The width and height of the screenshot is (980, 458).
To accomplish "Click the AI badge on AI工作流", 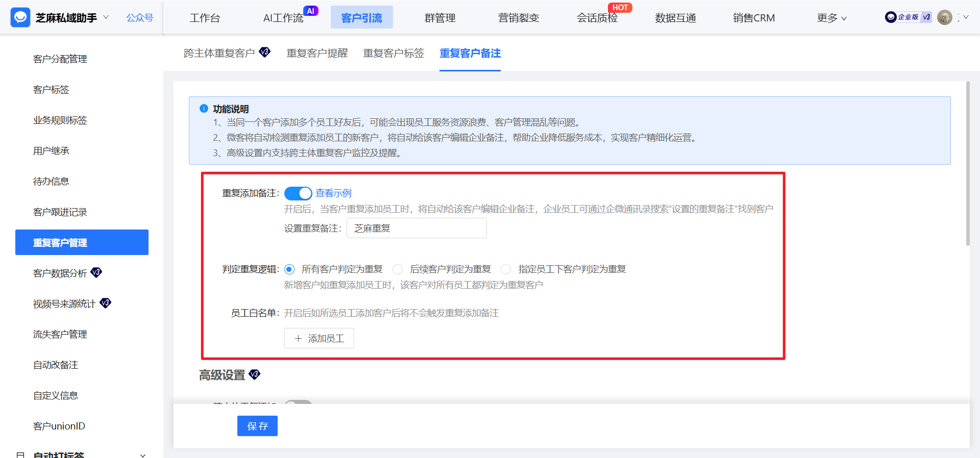I will [x=310, y=11].
